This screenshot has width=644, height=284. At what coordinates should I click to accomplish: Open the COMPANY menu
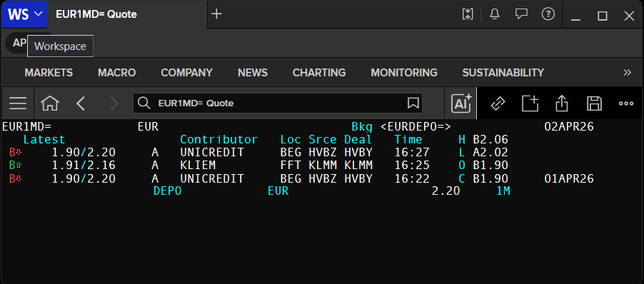(186, 73)
